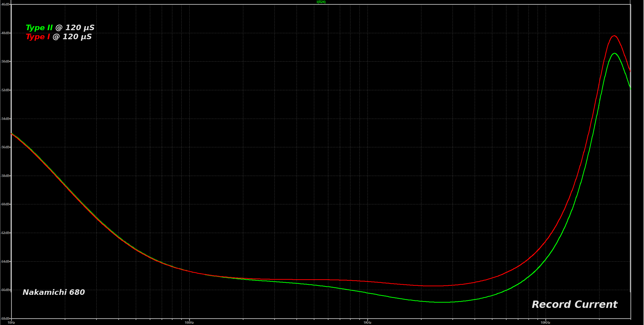Click the I(R24) trace label

pyautogui.click(x=321, y=2)
